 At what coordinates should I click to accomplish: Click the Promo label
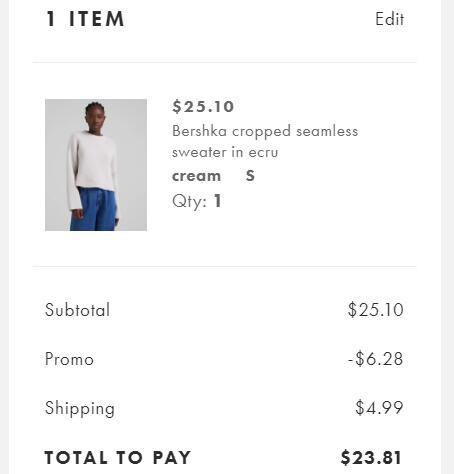[69, 359]
